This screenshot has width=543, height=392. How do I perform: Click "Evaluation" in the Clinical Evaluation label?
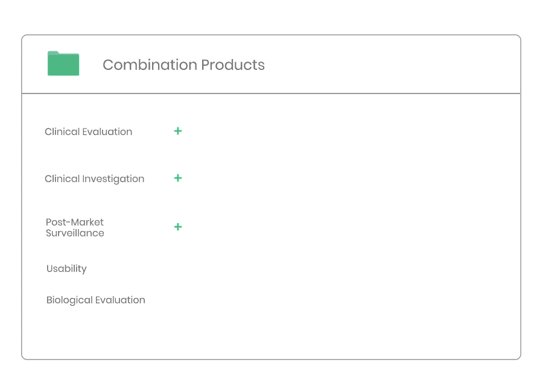coord(107,131)
